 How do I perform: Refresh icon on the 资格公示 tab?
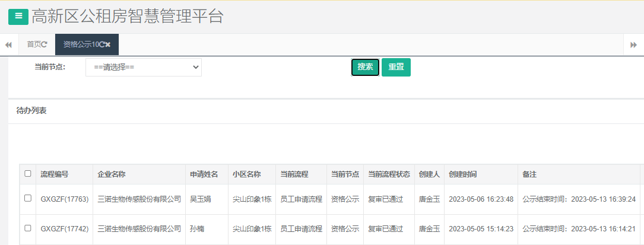102,44
